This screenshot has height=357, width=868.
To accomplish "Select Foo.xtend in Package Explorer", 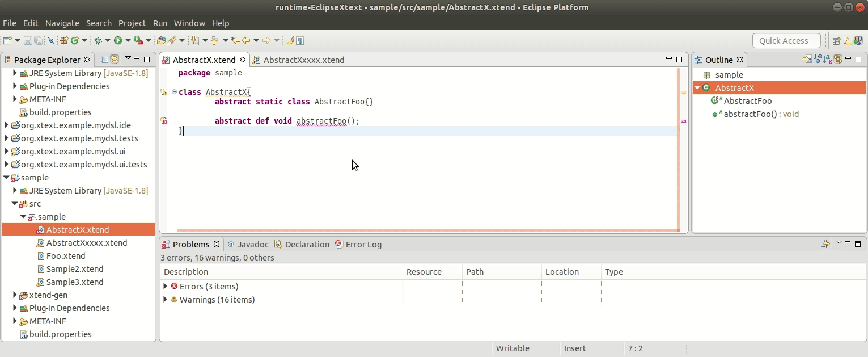I will 66,256.
